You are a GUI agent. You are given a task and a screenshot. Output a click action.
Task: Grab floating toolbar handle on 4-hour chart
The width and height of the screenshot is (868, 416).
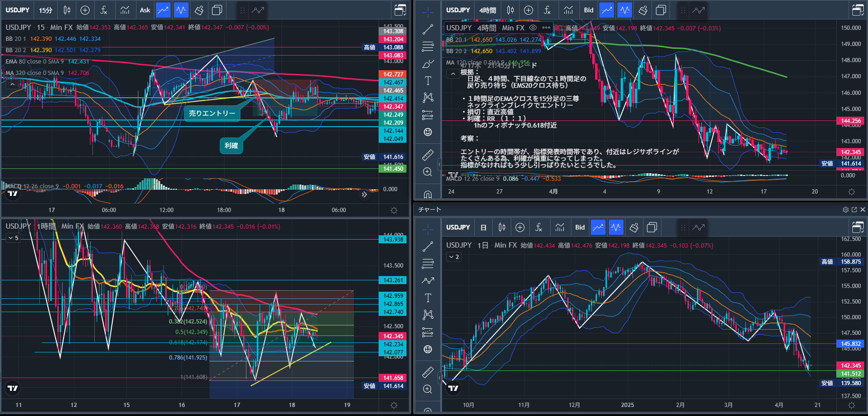coord(683,10)
